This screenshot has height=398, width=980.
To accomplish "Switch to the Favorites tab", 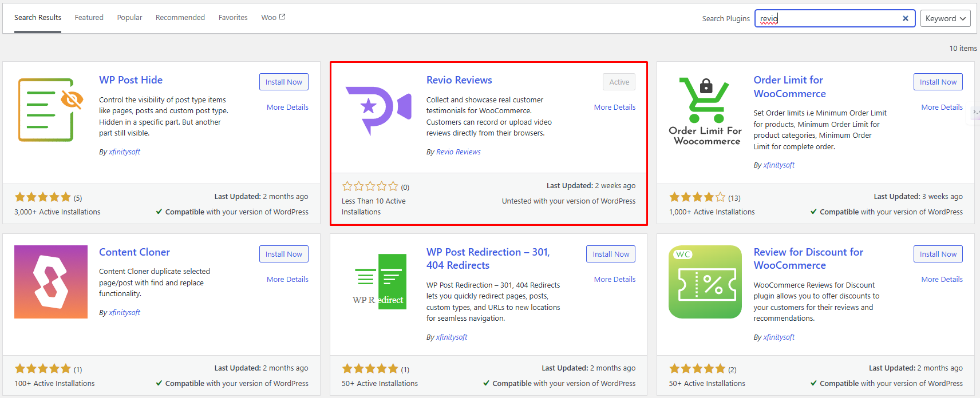I will point(233,18).
